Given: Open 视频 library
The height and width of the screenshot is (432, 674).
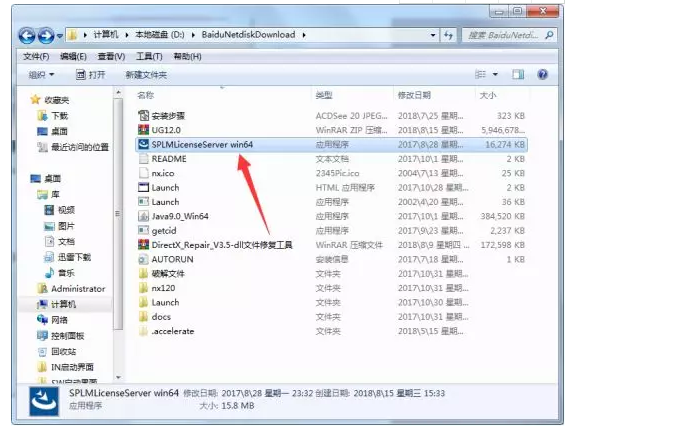Looking at the screenshot, I should pos(60,210).
